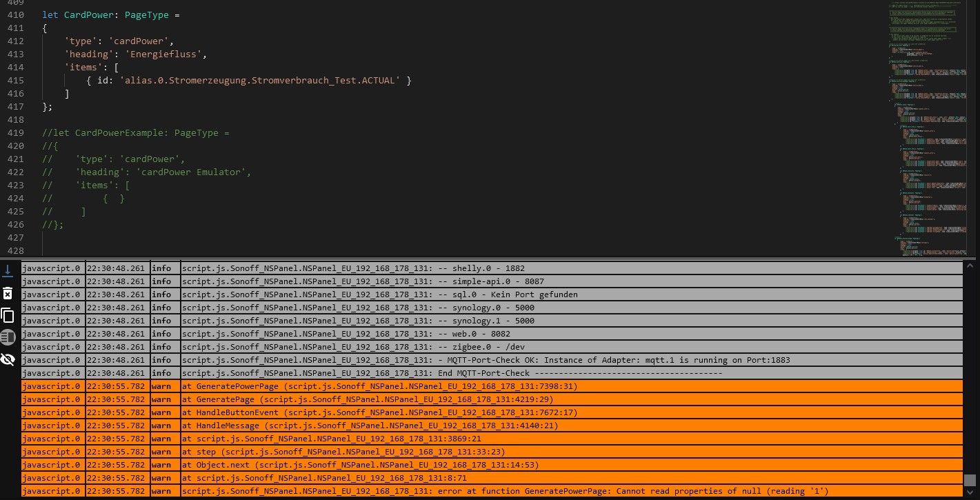This screenshot has height=500, width=980.
Task: Click the scroll-to-bottom log icon
Action: [x=8, y=270]
